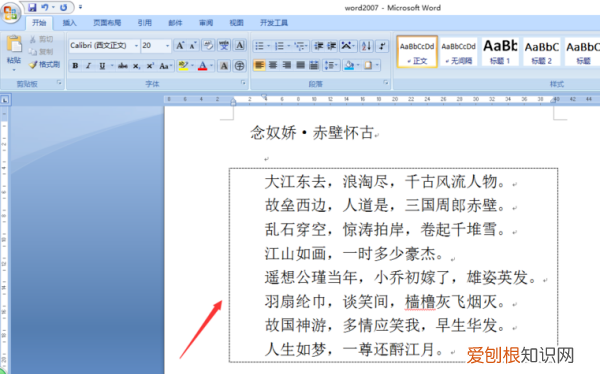Click the borders icon
Viewport: 600px width, 374px height.
368,65
